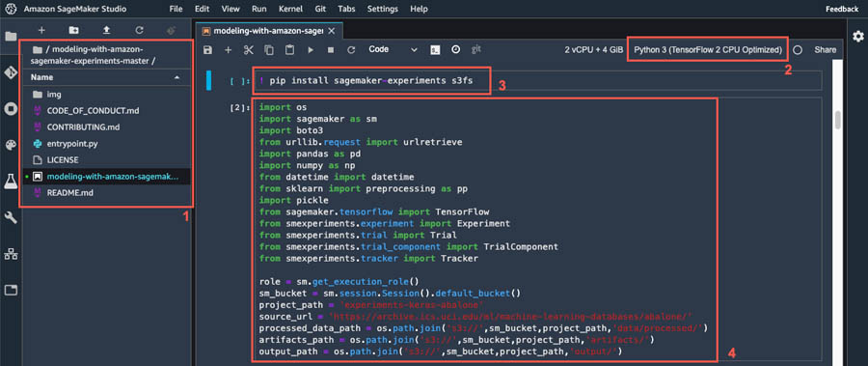Screen dimensions: 868x366
Task: Create a new launcher with plus icon
Action: click(x=41, y=30)
